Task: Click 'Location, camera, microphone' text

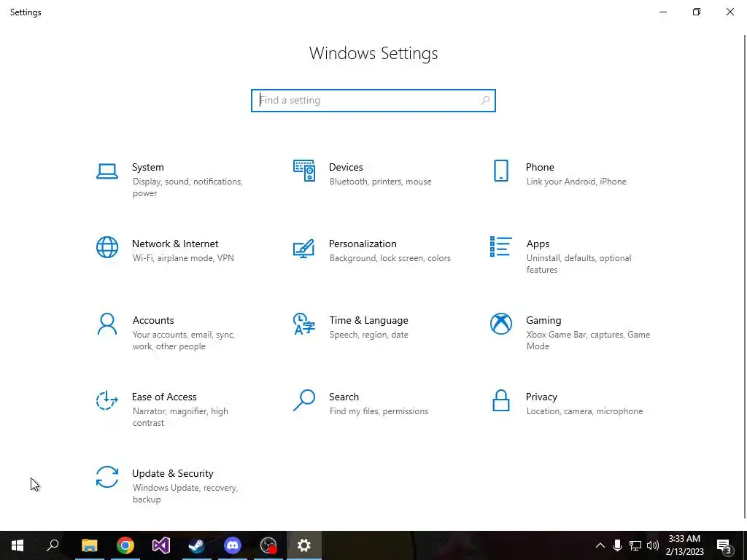Action: [584, 411]
